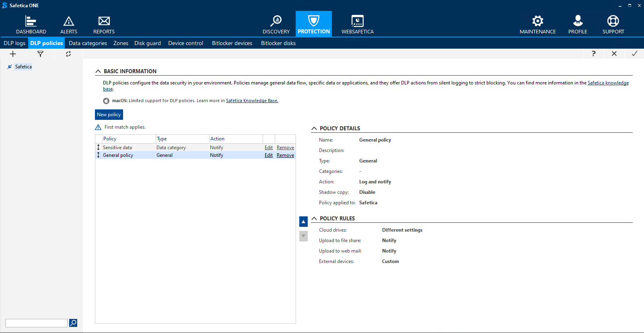
Task: Sort by the Policy column header
Action: pos(129,139)
